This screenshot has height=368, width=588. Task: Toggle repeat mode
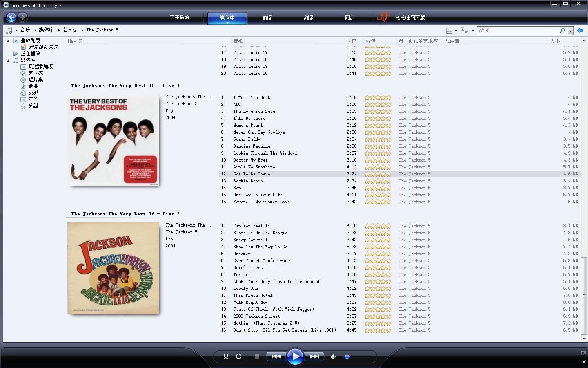pyautogui.click(x=238, y=356)
